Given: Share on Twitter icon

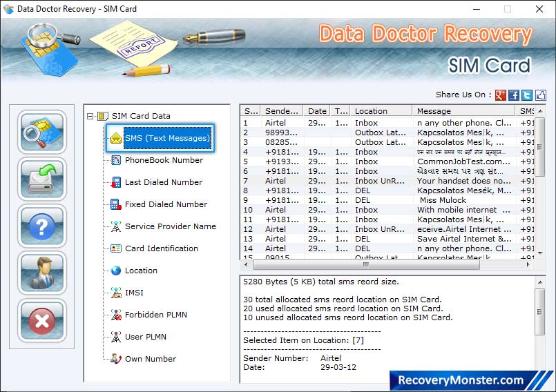Looking at the screenshot, I should pyautogui.click(x=527, y=95).
